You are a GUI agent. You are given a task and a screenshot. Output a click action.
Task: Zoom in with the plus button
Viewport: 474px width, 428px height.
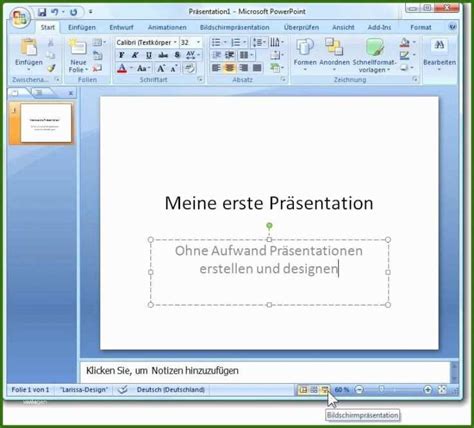tap(427, 389)
